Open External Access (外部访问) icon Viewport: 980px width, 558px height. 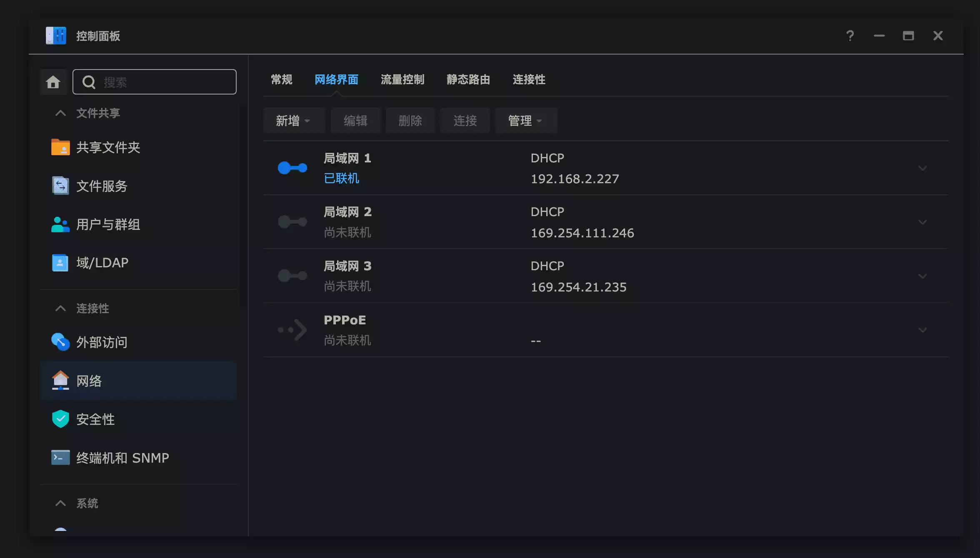(x=60, y=342)
